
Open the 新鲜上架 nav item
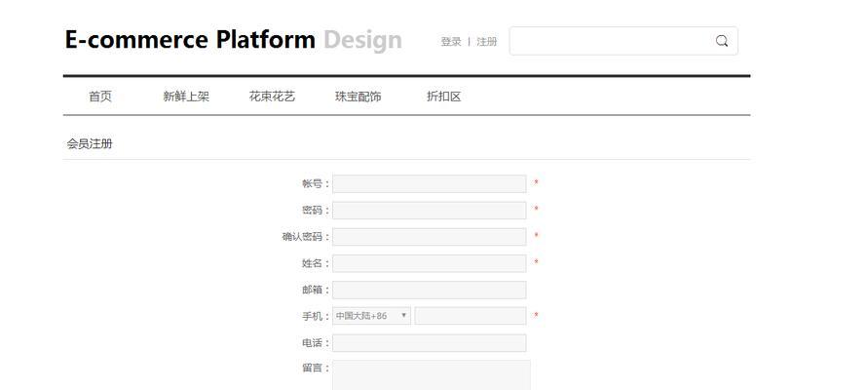tap(186, 97)
